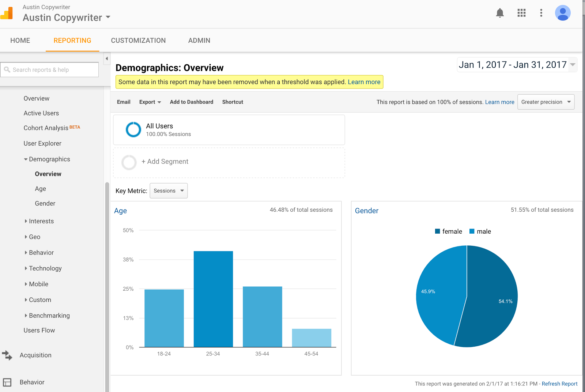Click the Refresh Report link

coord(559,384)
